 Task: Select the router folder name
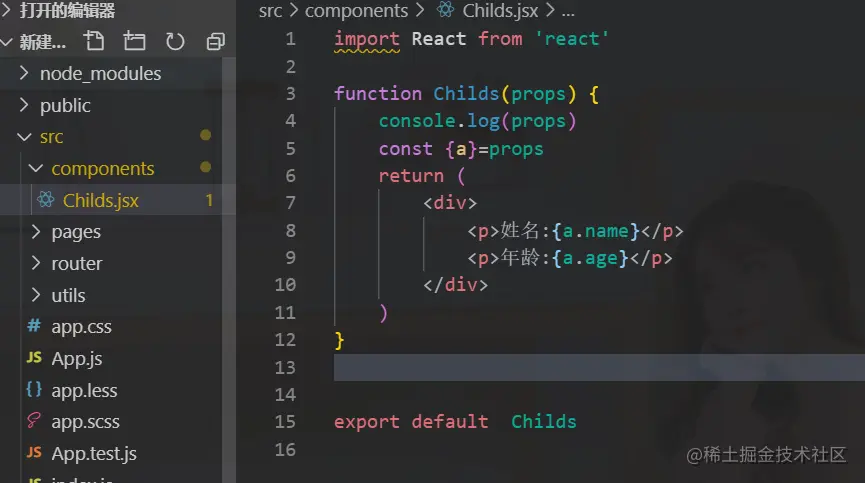(x=77, y=264)
